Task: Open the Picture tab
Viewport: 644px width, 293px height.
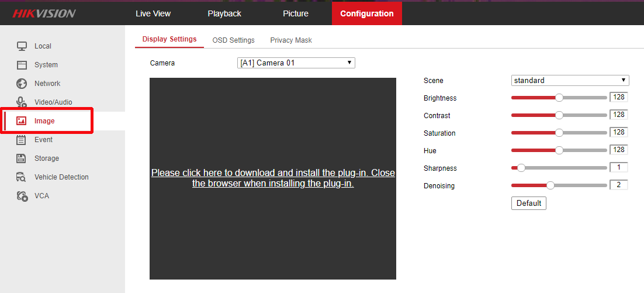Action: coord(296,13)
